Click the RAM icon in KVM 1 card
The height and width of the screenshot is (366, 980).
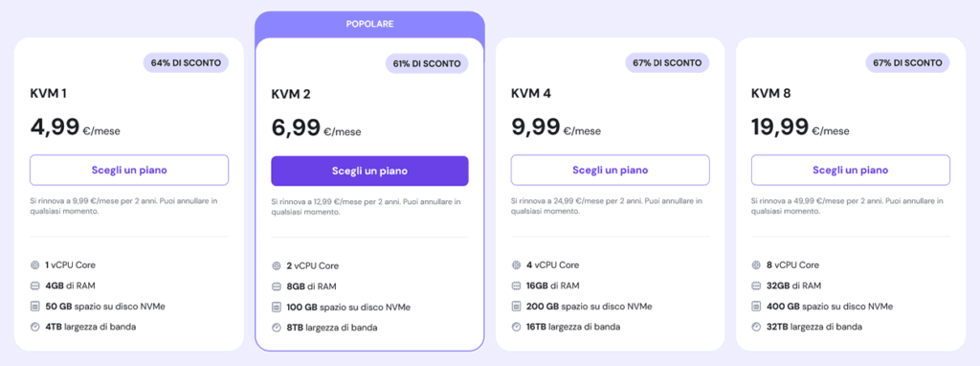pyautogui.click(x=35, y=286)
